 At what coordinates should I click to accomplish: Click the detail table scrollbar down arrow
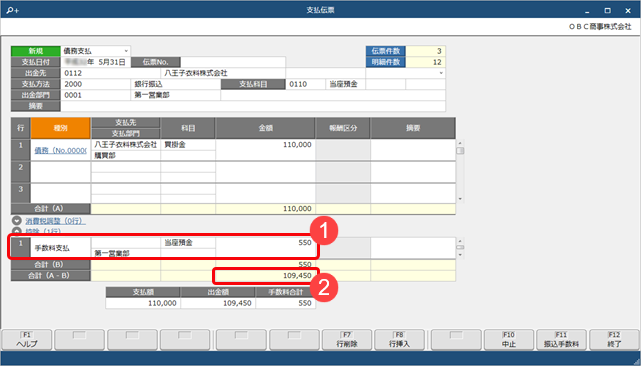point(460,199)
